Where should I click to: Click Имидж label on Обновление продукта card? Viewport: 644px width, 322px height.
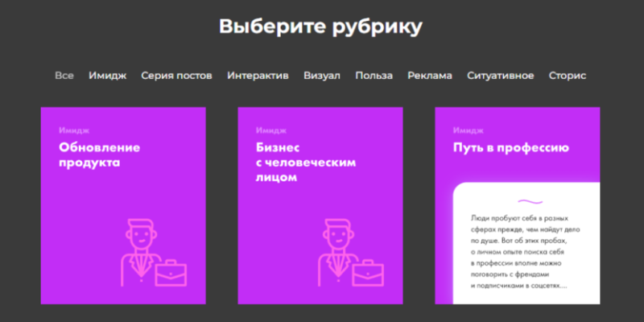[x=74, y=130]
